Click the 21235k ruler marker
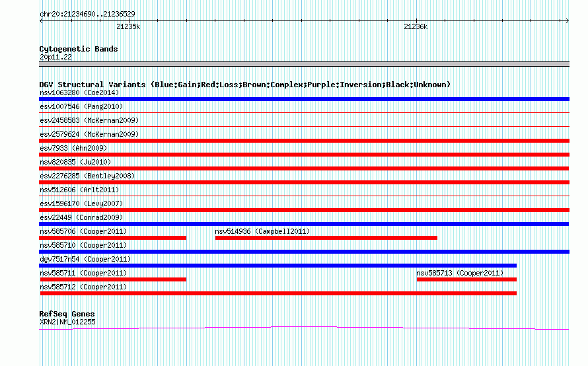Image resolution: width=588 pixels, height=366 pixels. click(x=128, y=26)
